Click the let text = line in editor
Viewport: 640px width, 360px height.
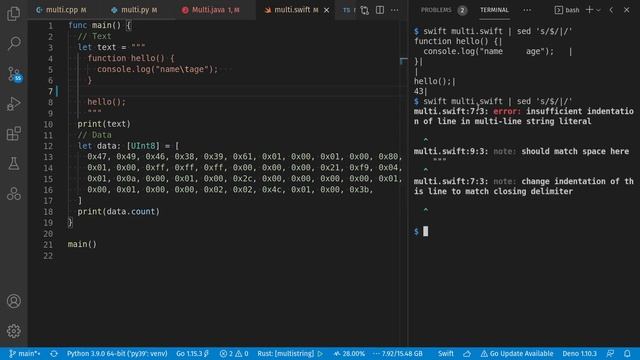pyautogui.click(x=111, y=47)
